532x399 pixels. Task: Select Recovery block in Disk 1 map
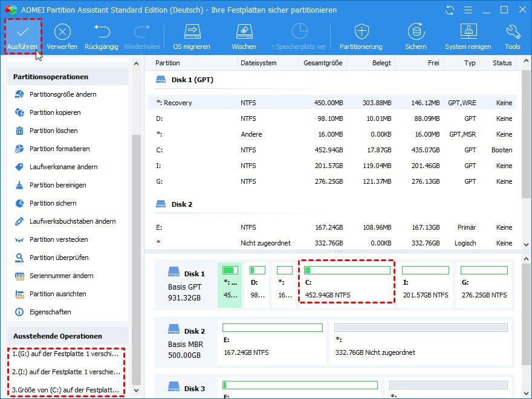coord(230,285)
